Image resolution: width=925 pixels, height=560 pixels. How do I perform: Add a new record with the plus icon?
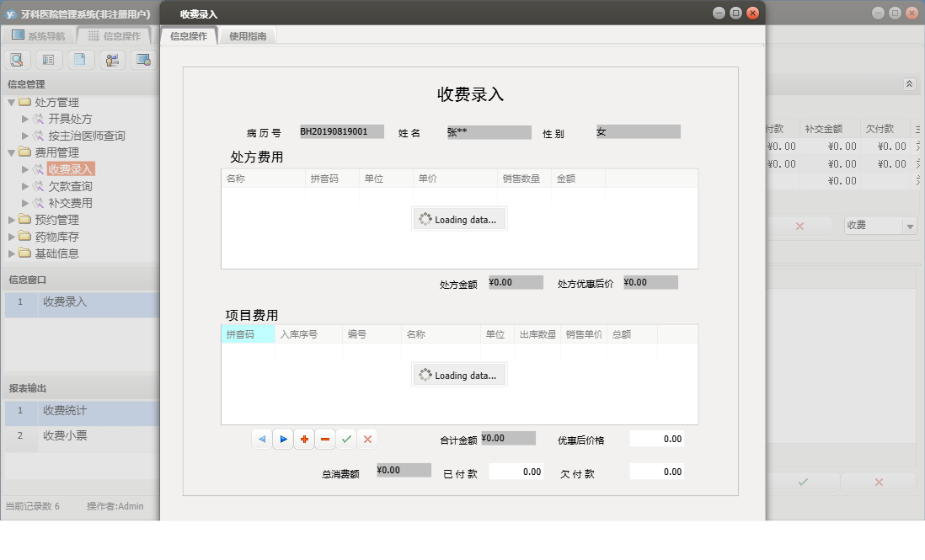click(304, 439)
